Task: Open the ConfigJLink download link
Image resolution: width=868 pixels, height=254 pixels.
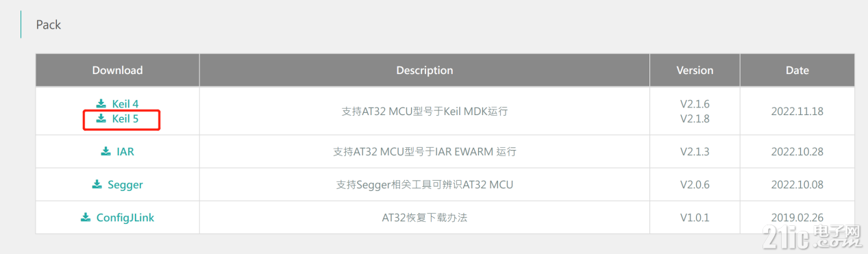Action: pyautogui.click(x=118, y=217)
